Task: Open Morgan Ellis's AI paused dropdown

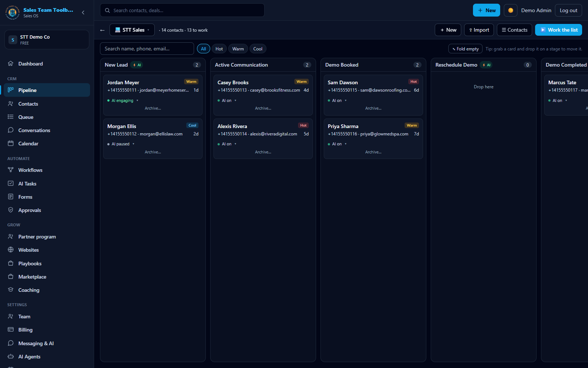Action: tap(121, 144)
